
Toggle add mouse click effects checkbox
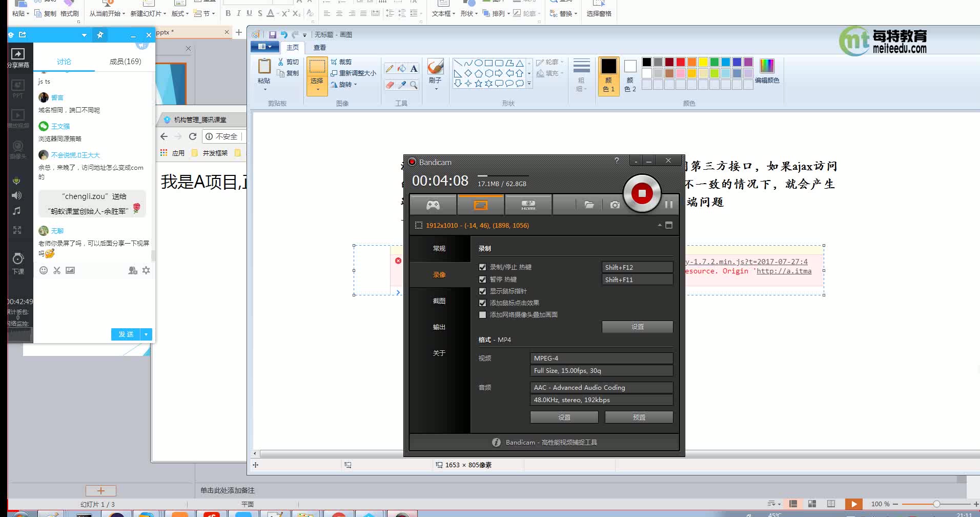482,303
